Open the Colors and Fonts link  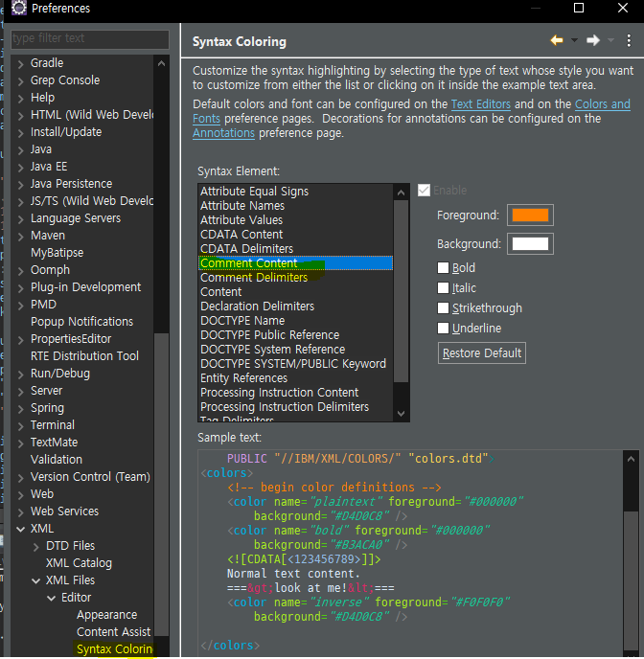[x=603, y=103]
